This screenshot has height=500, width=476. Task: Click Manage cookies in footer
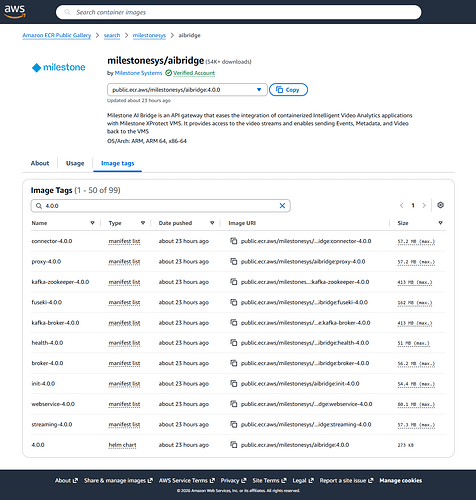pyautogui.click(x=401, y=481)
